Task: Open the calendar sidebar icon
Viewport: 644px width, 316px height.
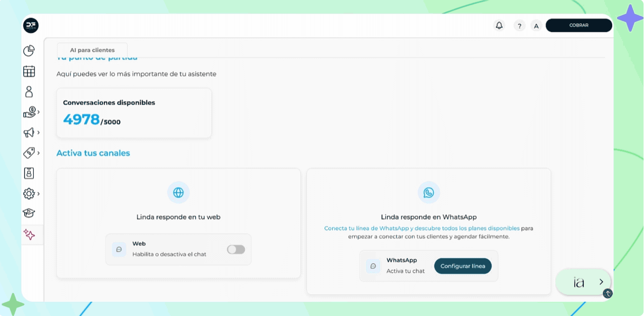Action: click(29, 71)
